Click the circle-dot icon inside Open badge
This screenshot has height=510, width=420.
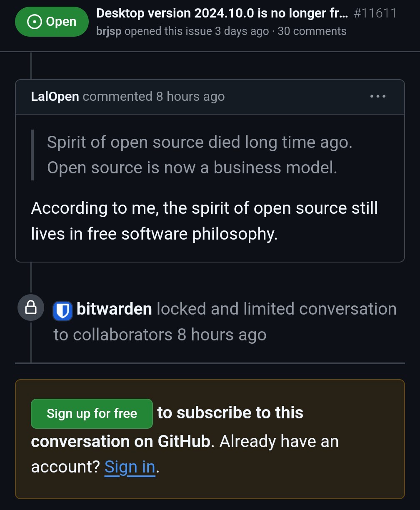(34, 22)
